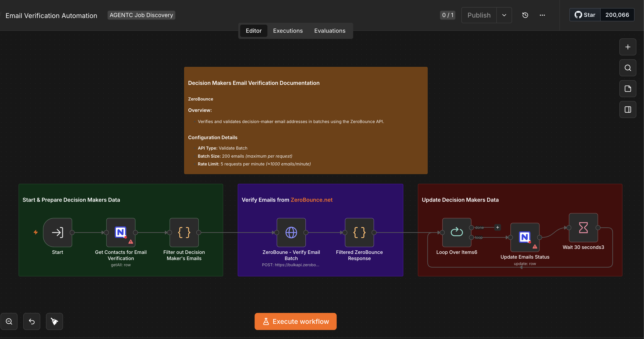This screenshot has height=339, width=644.
Task: Click the AGENTC Job Discovery tag
Action: (141, 15)
